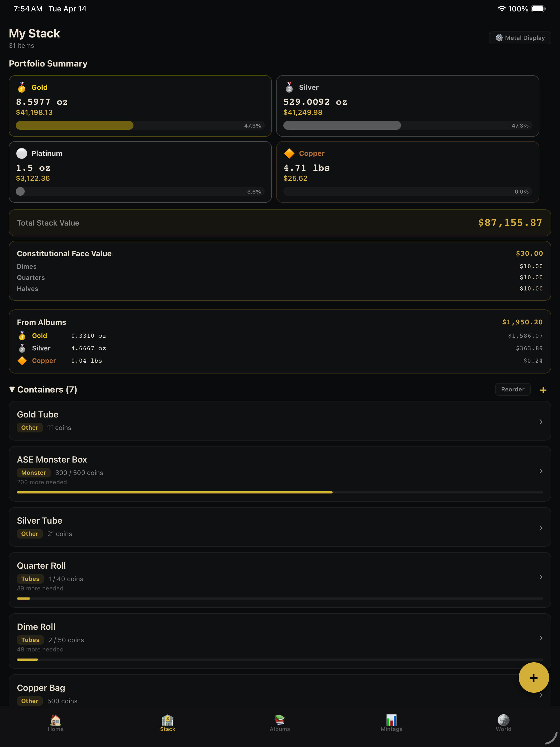Tap the status bar clock 7:54 AM
The height and width of the screenshot is (747, 560).
[x=28, y=9]
